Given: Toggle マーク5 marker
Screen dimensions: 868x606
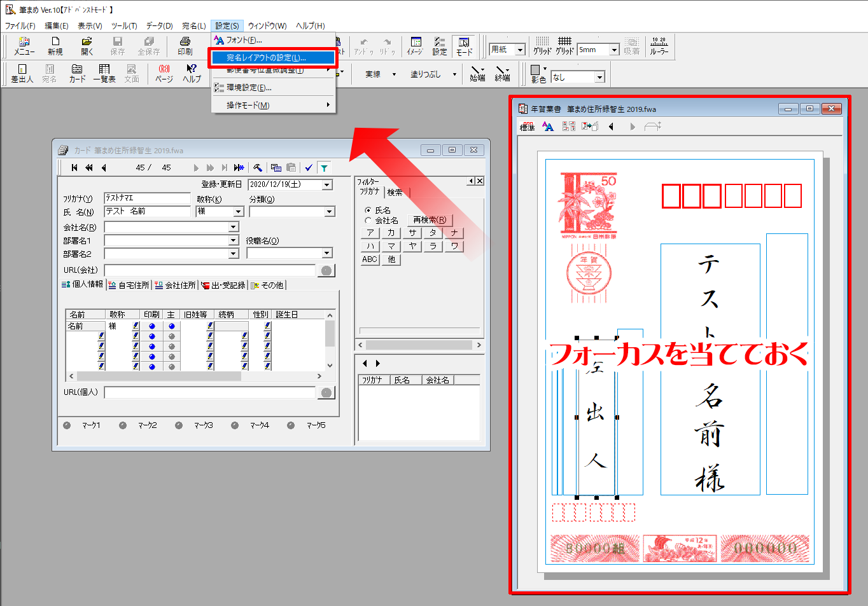Looking at the screenshot, I should (x=291, y=425).
